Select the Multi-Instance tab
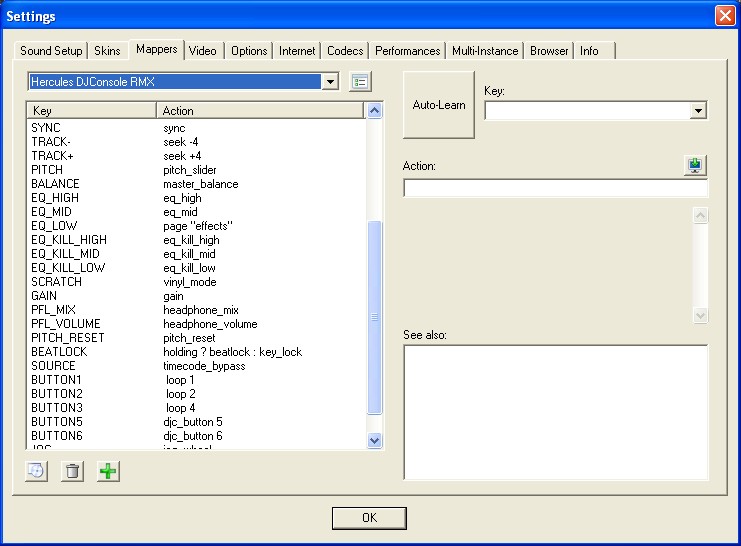This screenshot has height=546, width=741. (485, 51)
